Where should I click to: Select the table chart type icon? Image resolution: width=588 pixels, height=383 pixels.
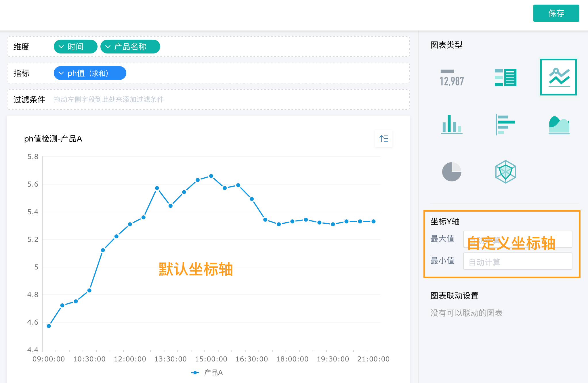coord(505,77)
